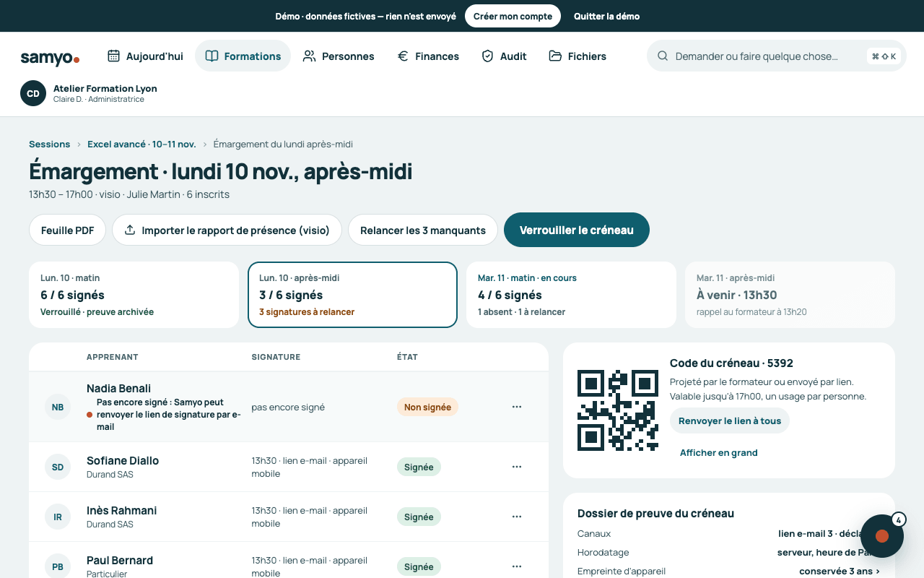Open Aujourd'hui via its calendar icon

[113, 56]
